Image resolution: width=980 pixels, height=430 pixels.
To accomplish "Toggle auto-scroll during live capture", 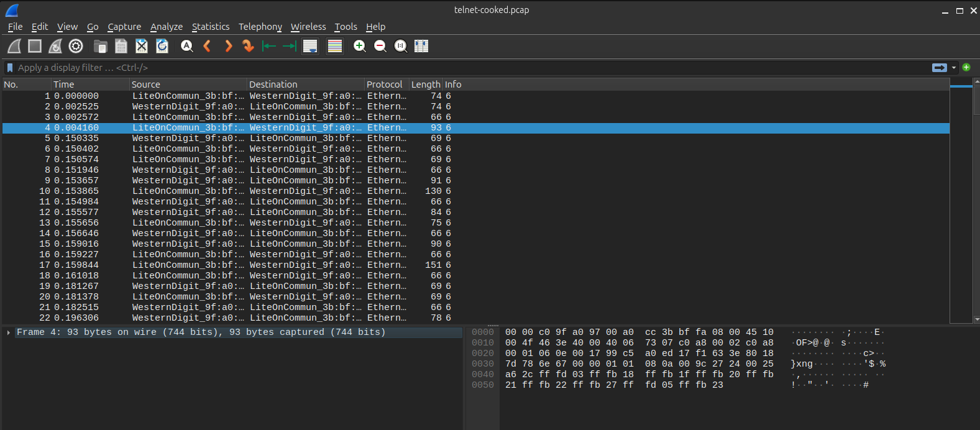I will pyautogui.click(x=310, y=46).
